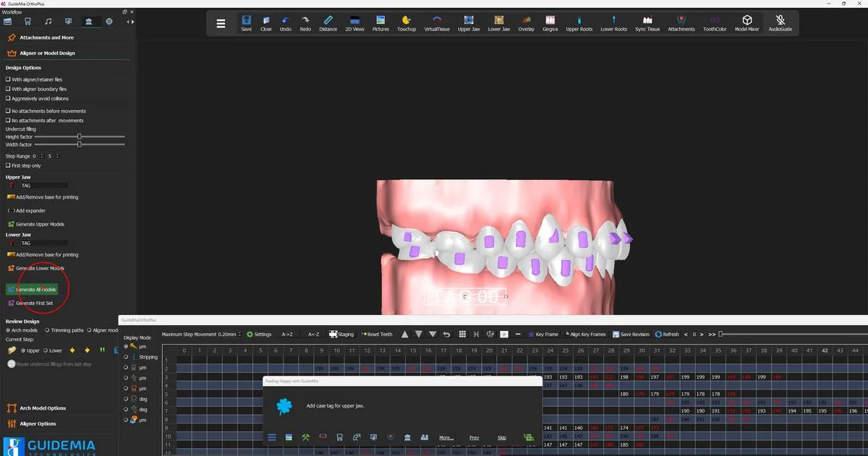Select the Touchup tool
Screen dimensions: 868x456
[x=407, y=23]
